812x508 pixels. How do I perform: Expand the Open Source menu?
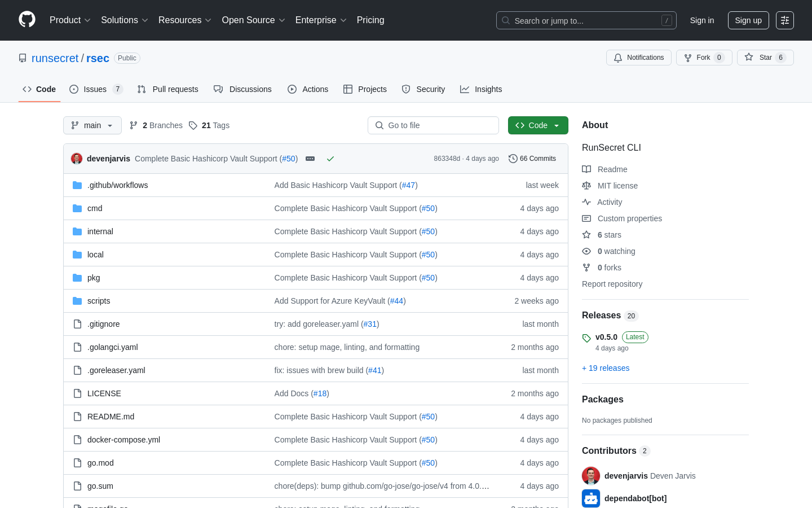click(x=254, y=20)
